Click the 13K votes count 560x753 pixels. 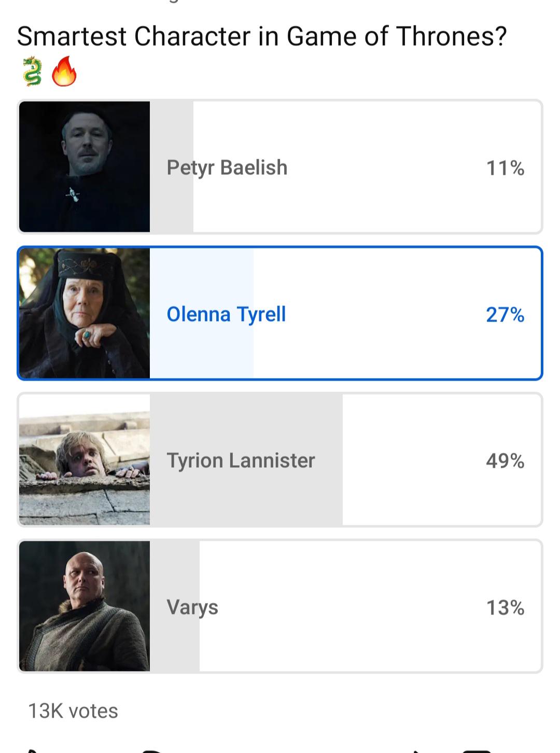(x=73, y=711)
